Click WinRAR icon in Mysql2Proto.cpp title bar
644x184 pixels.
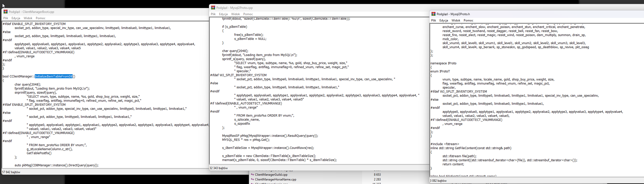pos(213,8)
